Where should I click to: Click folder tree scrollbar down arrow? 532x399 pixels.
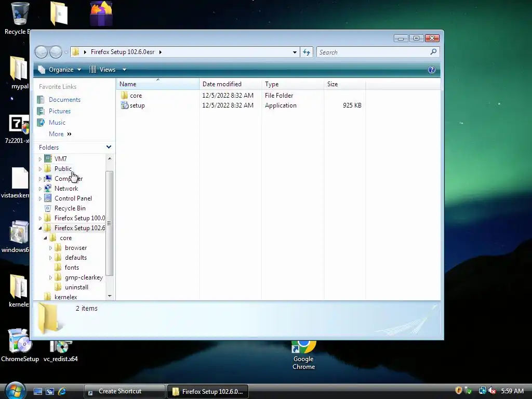(109, 296)
